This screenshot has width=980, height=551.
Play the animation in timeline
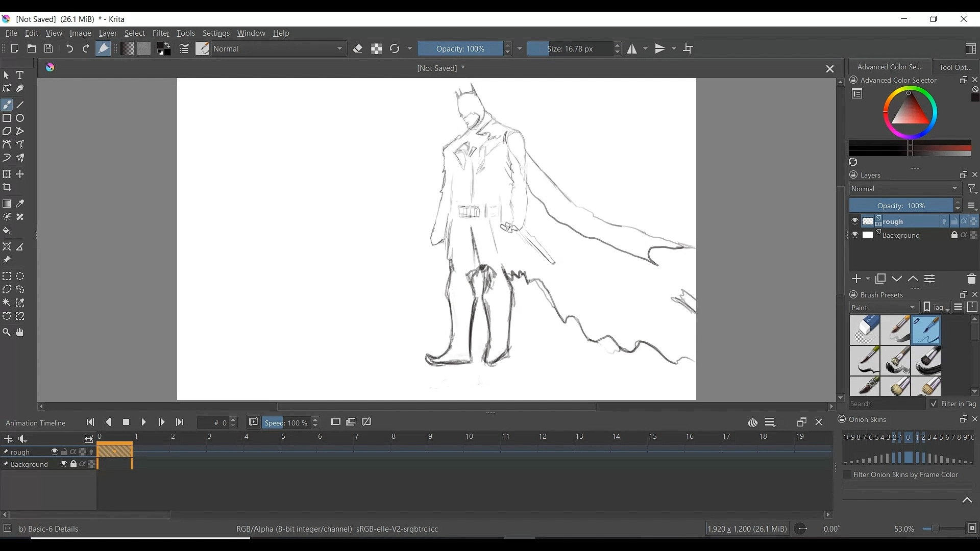tap(144, 423)
